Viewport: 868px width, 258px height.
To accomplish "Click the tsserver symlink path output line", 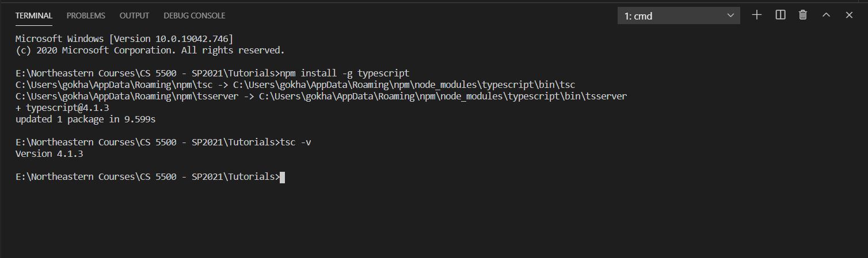I will [321, 97].
